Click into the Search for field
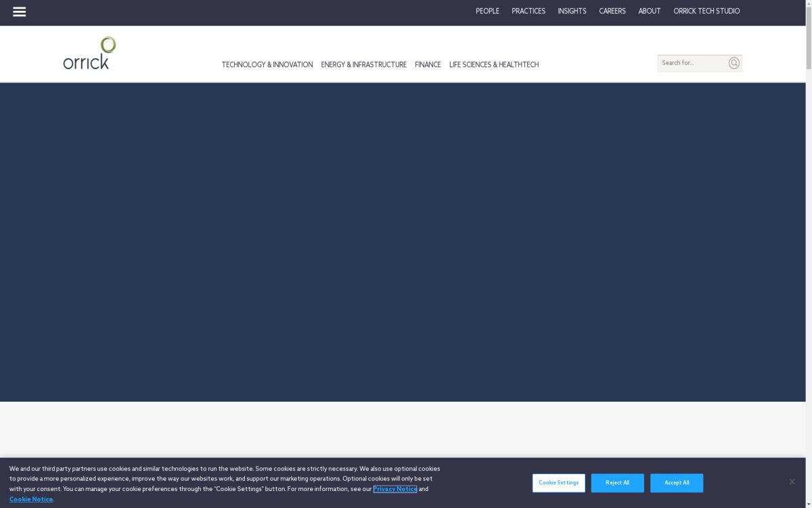The height and width of the screenshot is (508, 812). (x=692, y=63)
